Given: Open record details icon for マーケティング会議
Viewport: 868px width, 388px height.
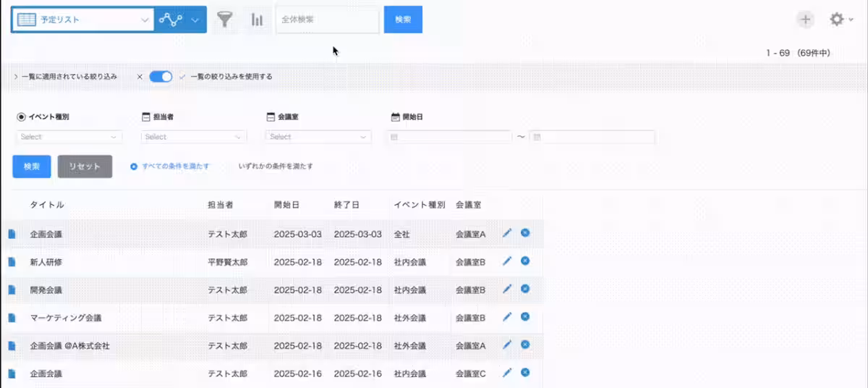Looking at the screenshot, I should pos(12,318).
